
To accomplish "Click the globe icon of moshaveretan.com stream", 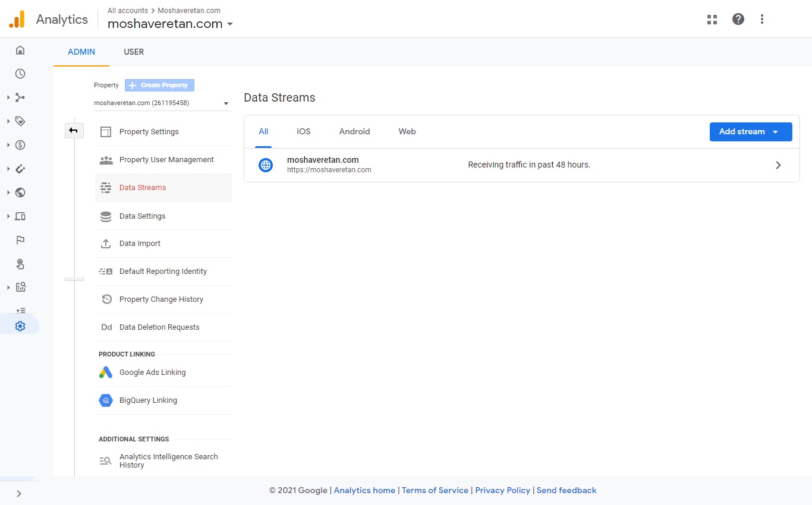I will 266,165.
